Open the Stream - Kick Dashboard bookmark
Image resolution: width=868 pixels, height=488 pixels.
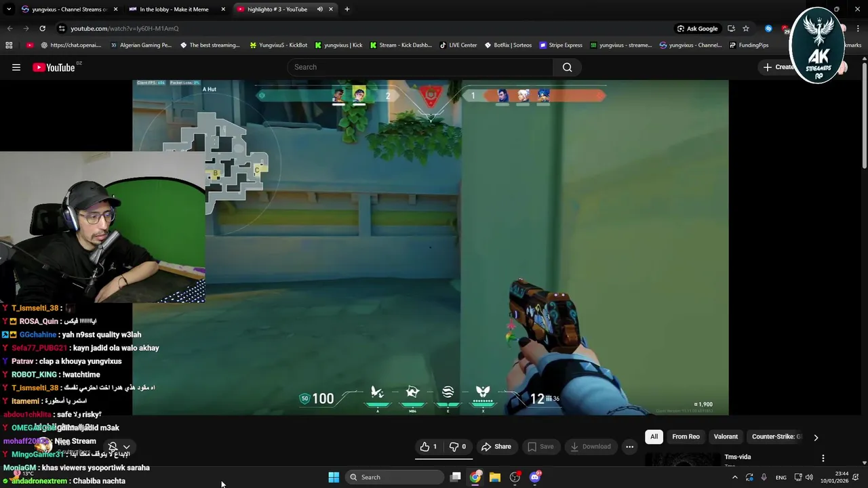click(400, 45)
